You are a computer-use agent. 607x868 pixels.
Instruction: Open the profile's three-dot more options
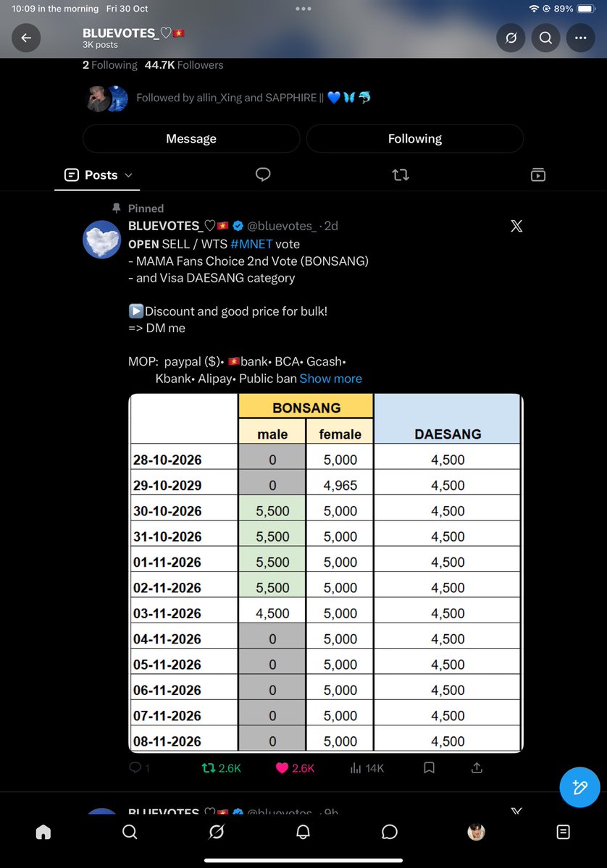580,38
